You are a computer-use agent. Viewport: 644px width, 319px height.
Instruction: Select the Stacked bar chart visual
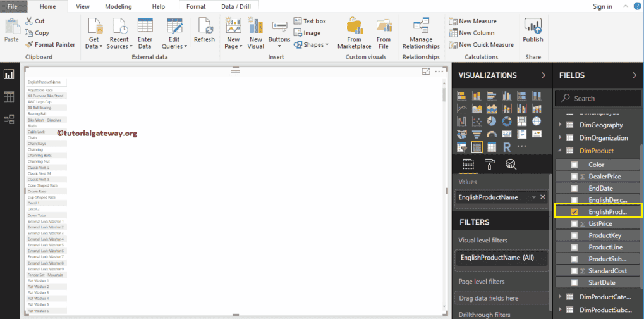click(x=461, y=96)
